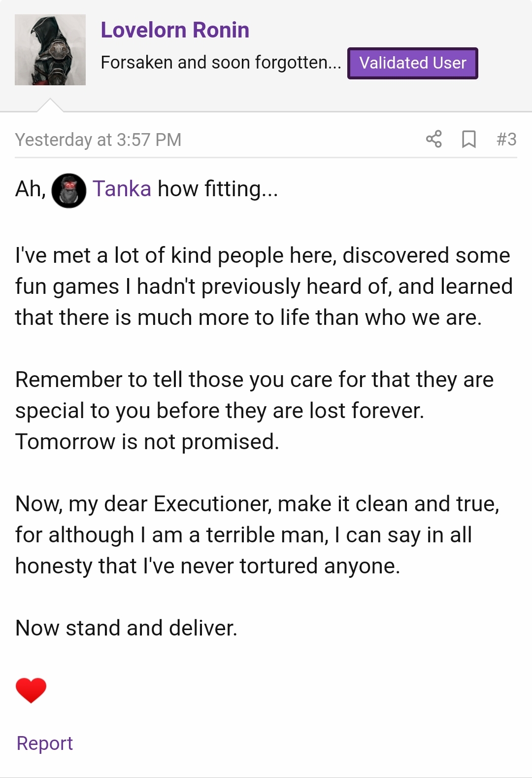
Task: Click the 'Tomorrow is not promised.' sentence
Action: pyautogui.click(x=147, y=442)
